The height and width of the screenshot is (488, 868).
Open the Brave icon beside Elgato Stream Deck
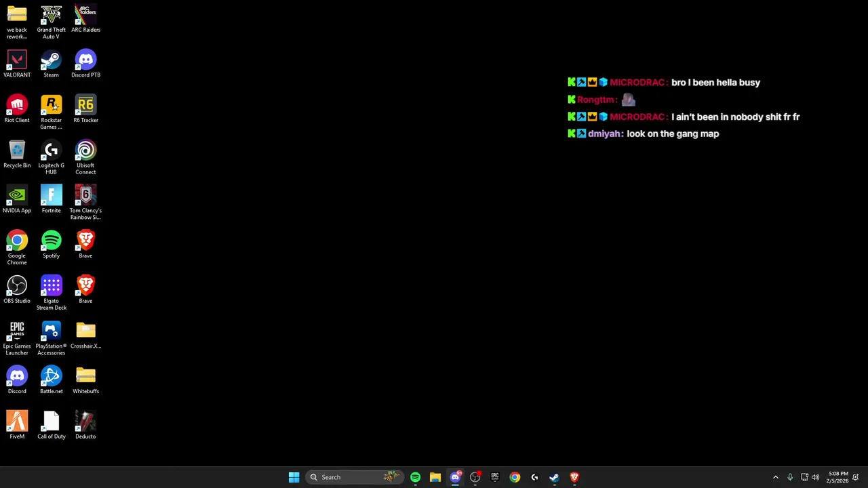[85, 290]
